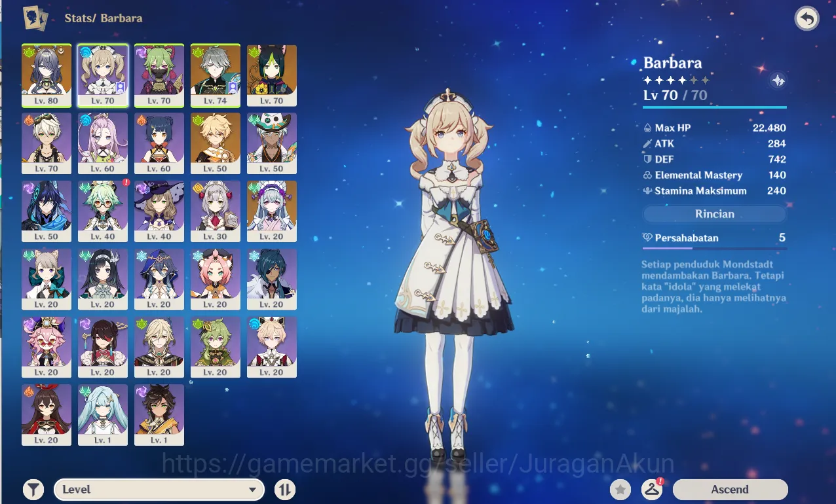The width and height of the screenshot is (836, 504).
Task: Select Noelle's Lv. 30 Geo card
Action: [x=216, y=211]
